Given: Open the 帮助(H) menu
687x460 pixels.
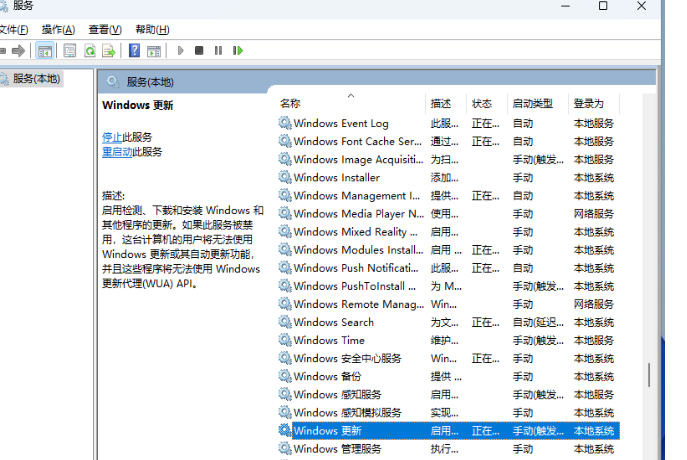Looking at the screenshot, I should pos(152,29).
